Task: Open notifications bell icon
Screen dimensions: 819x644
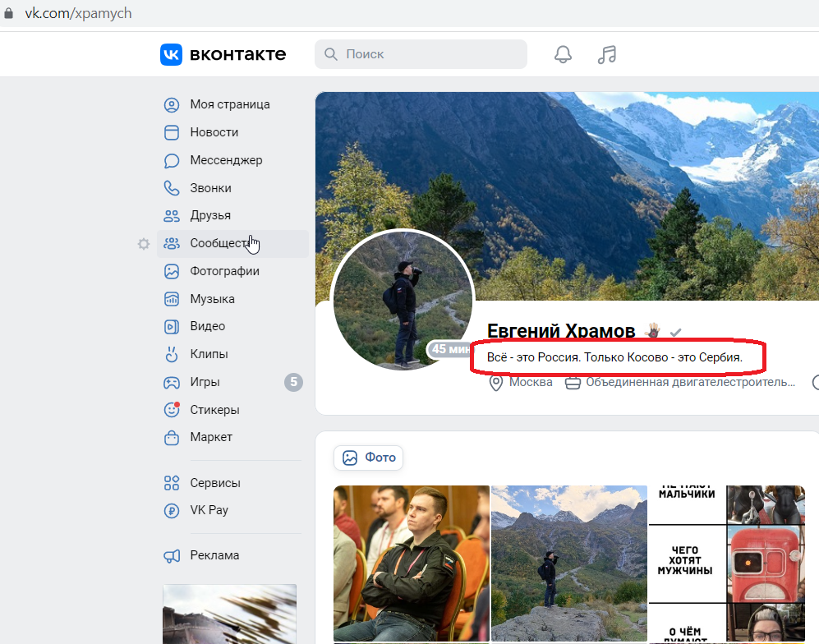Action: coord(563,54)
